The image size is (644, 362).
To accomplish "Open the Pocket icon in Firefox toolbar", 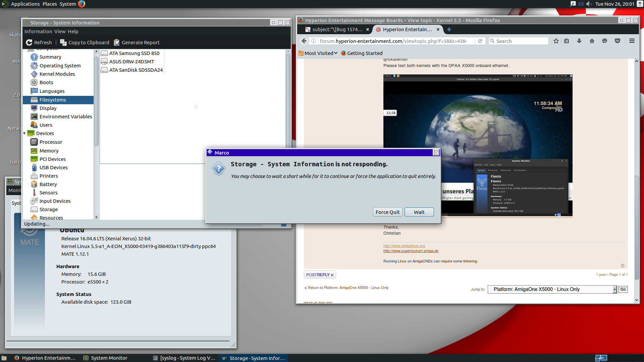I will (x=617, y=41).
